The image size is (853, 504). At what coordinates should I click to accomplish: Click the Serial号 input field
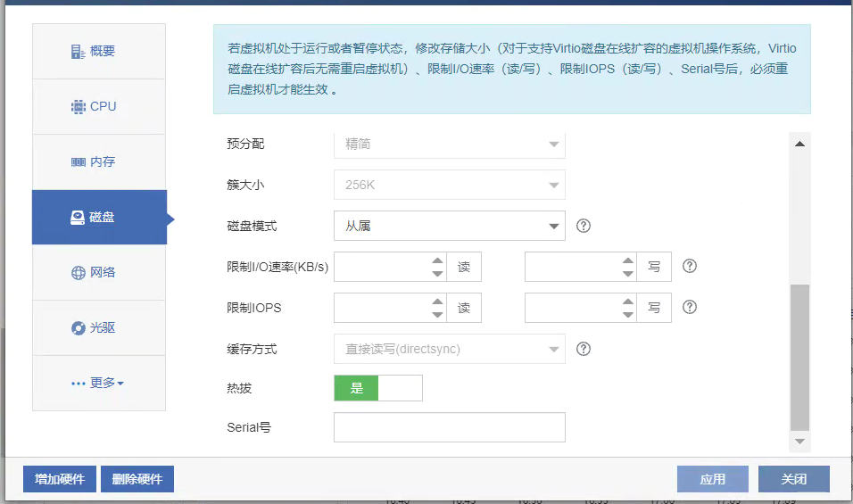[x=450, y=427]
